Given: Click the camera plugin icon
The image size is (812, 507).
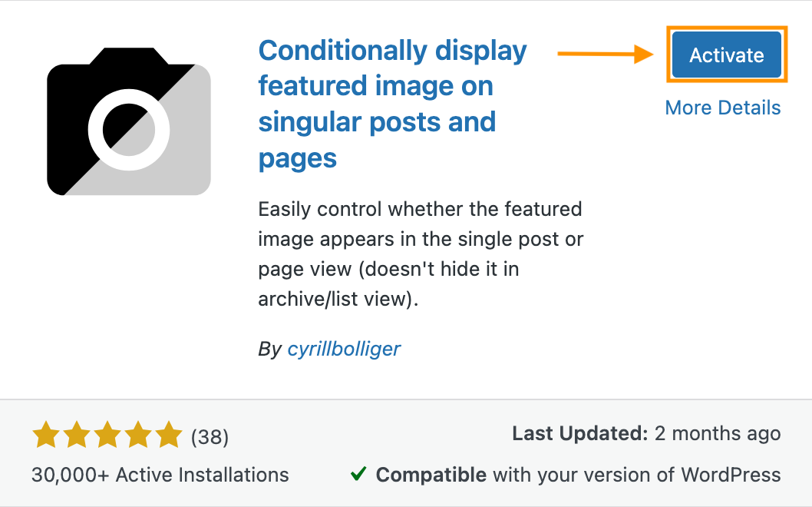Looking at the screenshot, I should (129, 121).
